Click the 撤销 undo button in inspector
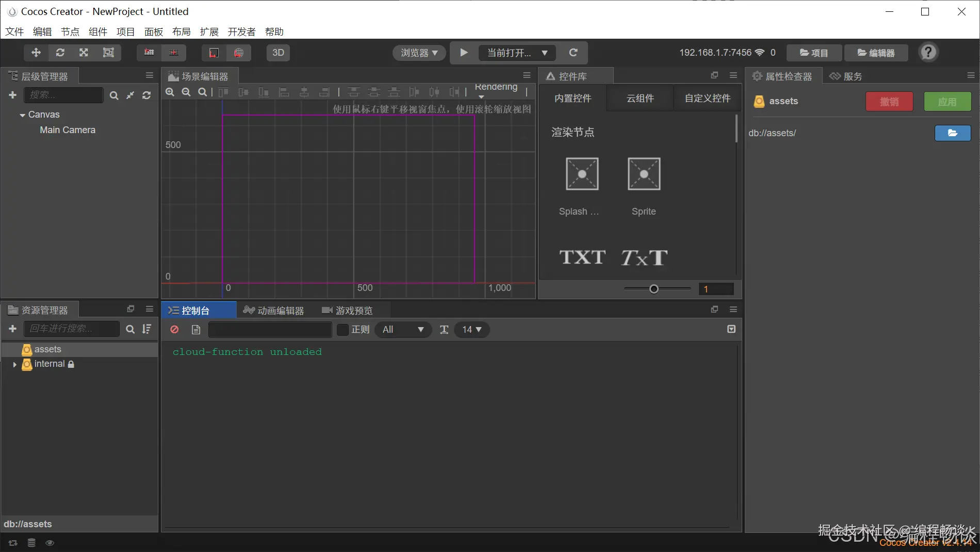 [x=889, y=101]
